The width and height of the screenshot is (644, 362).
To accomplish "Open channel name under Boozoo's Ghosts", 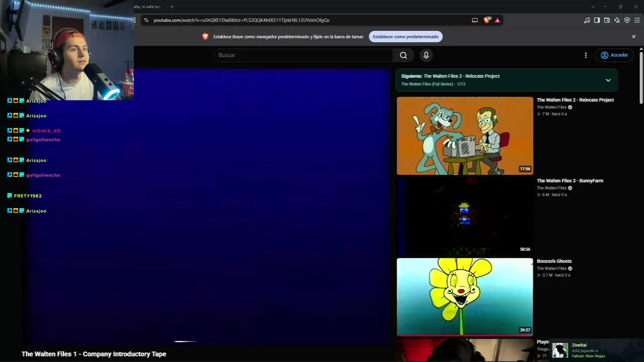I will click(551, 268).
